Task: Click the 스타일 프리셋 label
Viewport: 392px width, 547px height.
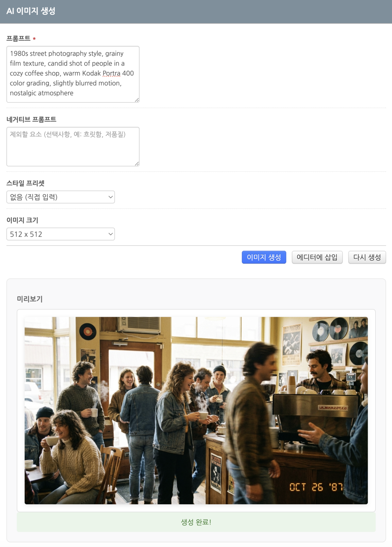Action: tap(25, 183)
